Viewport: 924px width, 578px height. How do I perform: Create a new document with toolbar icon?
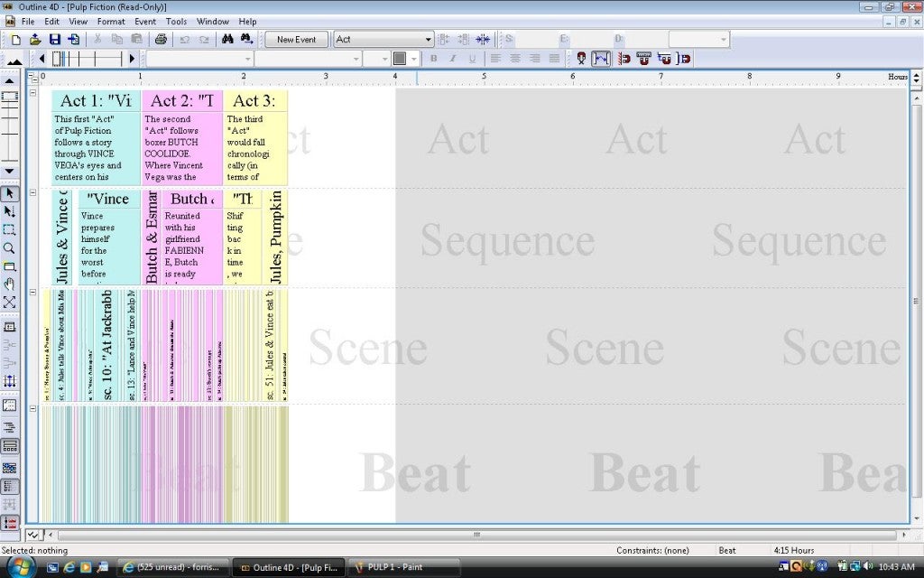coord(16,40)
